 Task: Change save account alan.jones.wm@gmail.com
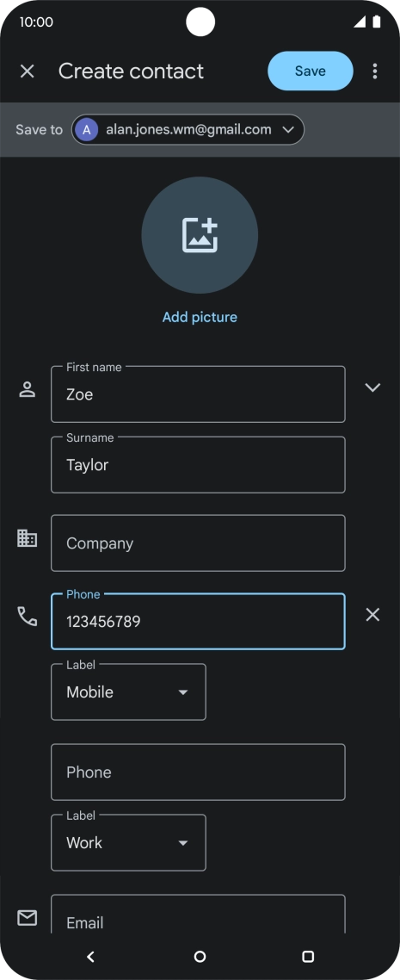[188, 129]
